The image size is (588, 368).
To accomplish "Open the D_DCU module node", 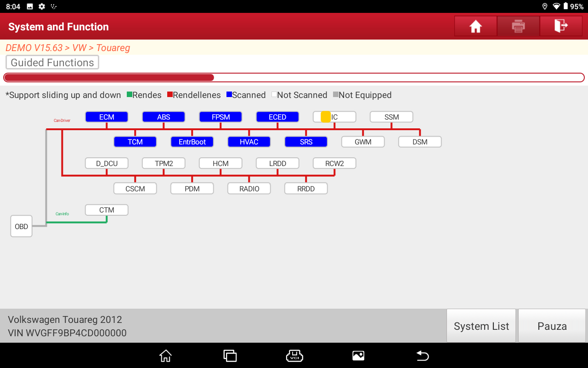I will pos(107,163).
